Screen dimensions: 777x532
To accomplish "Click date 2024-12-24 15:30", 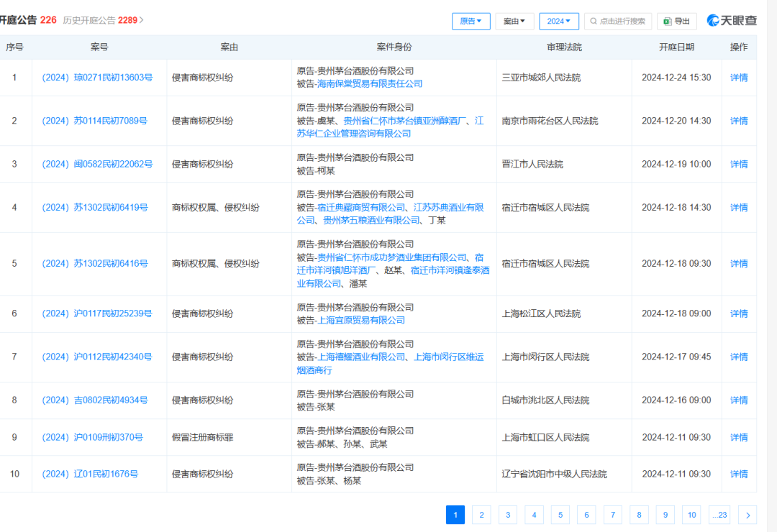I will tap(676, 78).
